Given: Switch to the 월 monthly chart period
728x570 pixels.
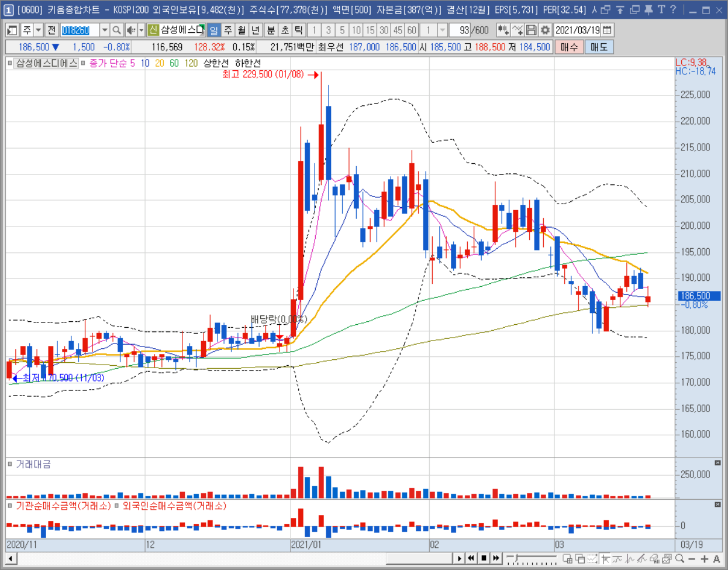Looking at the screenshot, I should pyautogui.click(x=241, y=30).
